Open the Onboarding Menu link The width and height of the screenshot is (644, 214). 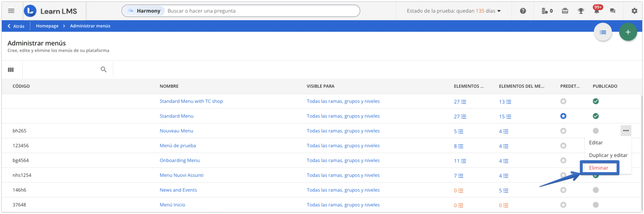[x=180, y=160]
